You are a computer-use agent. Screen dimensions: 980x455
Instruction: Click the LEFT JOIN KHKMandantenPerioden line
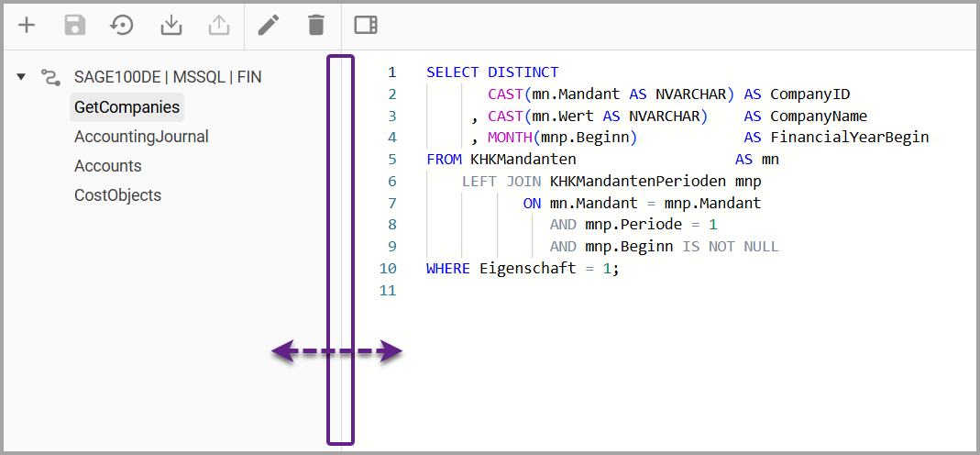tap(611, 182)
